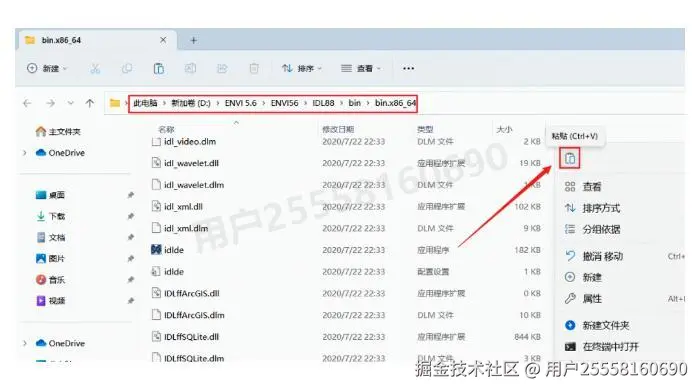Unpin 桌面 via its pin icon
The image size is (700, 391).
pyautogui.click(x=130, y=195)
